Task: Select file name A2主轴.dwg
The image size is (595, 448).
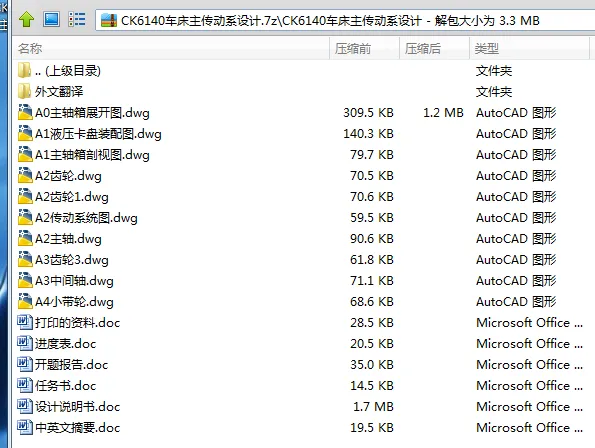Action: click(68, 239)
